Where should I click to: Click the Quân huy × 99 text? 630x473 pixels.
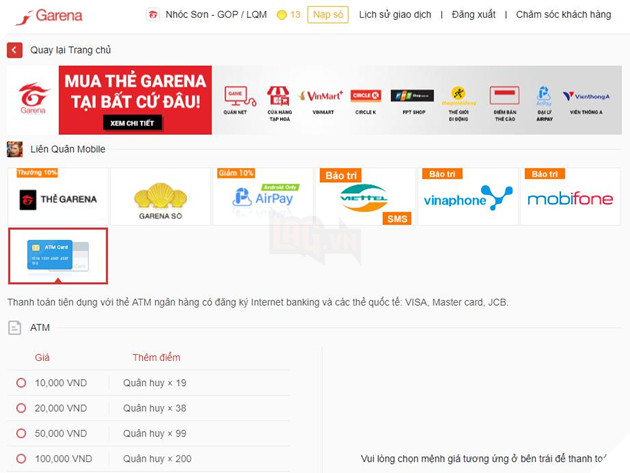(155, 434)
